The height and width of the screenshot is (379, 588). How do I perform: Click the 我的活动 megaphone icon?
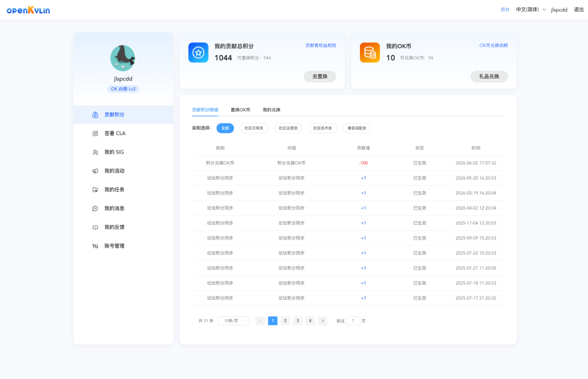95,171
